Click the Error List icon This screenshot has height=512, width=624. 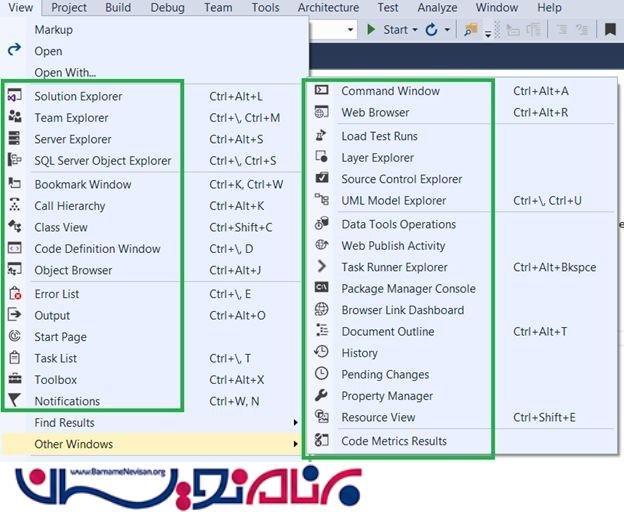point(15,293)
